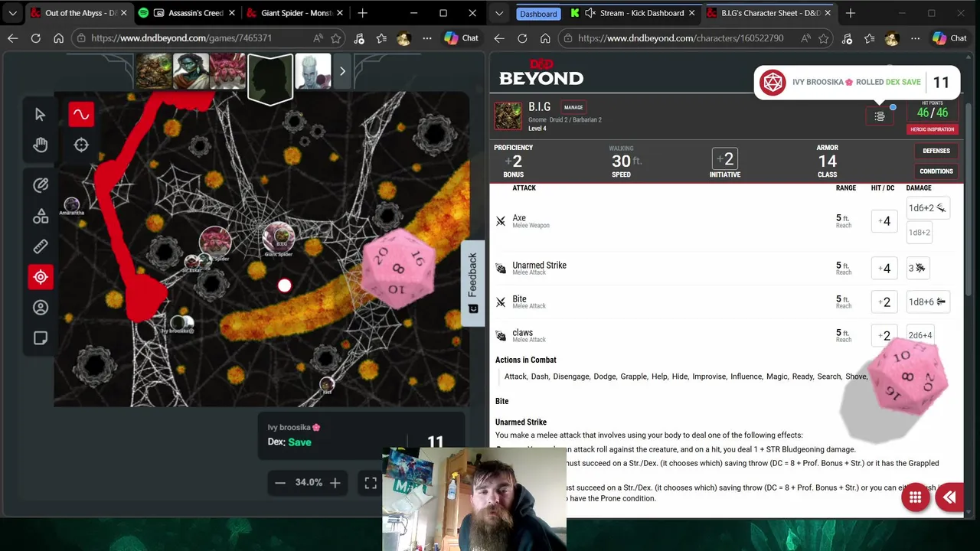The height and width of the screenshot is (551, 980).
Task: Select the hand pan tool
Action: (41, 145)
